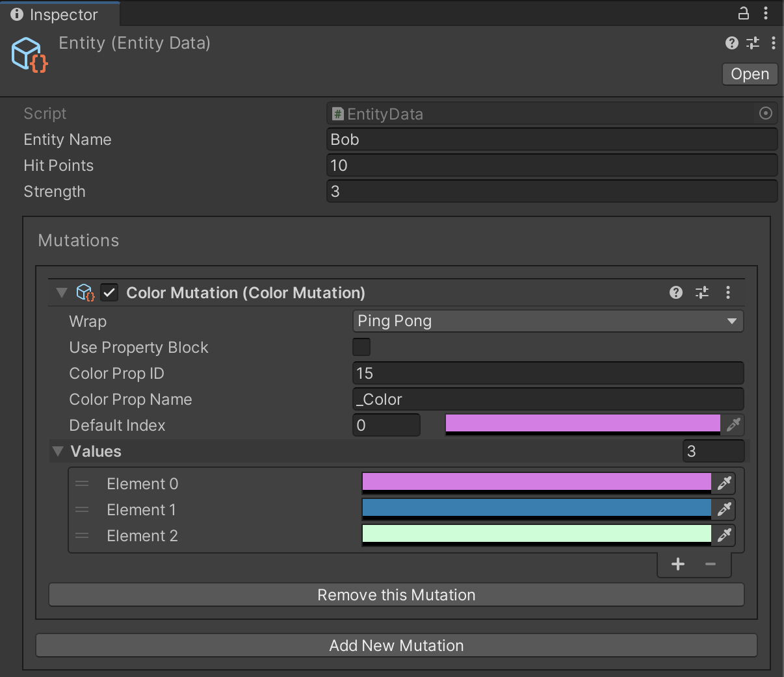This screenshot has height=677, width=784.
Task: Click the Element 0 eyedropper icon
Action: pos(724,483)
